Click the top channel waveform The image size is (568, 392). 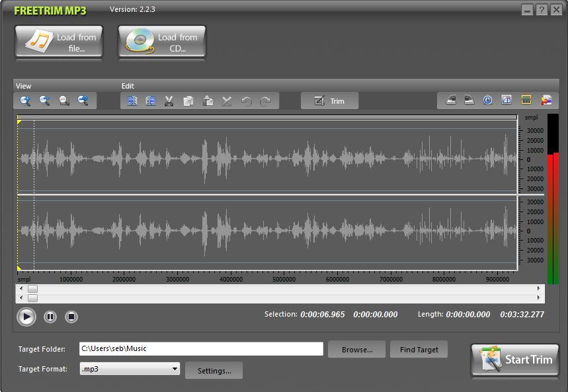click(267, 159)
